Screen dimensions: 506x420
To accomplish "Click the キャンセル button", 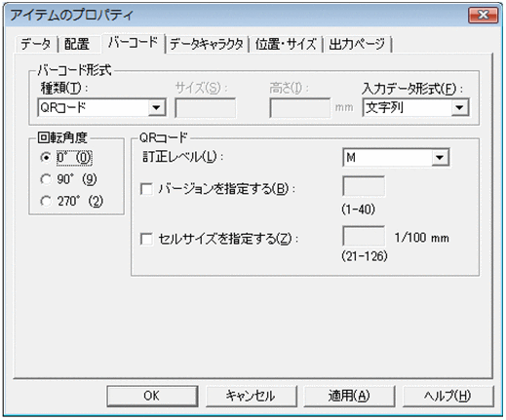I will point(251,396).
